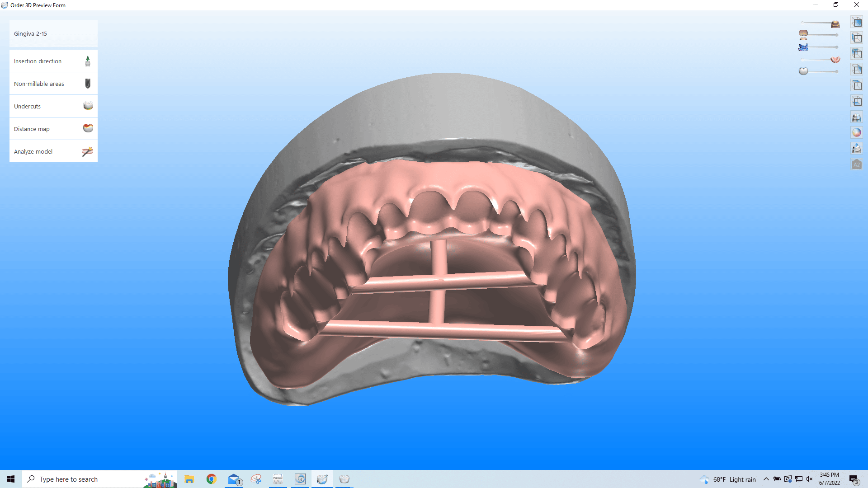Open the Start menu
This screenshot has height=488, width=868.
10,479
